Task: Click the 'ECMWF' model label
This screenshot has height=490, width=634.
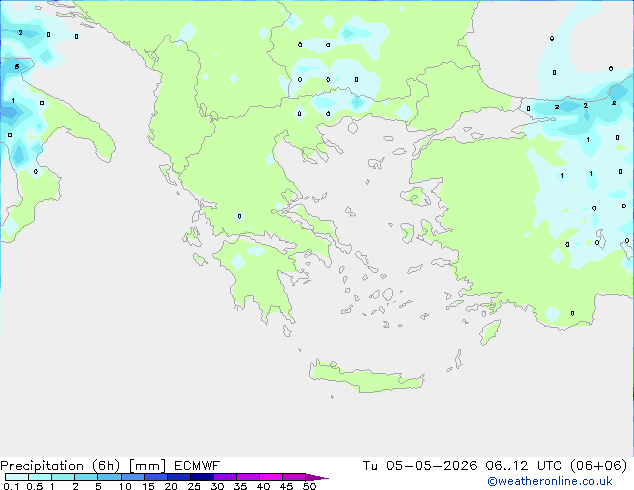Action: 197,466
